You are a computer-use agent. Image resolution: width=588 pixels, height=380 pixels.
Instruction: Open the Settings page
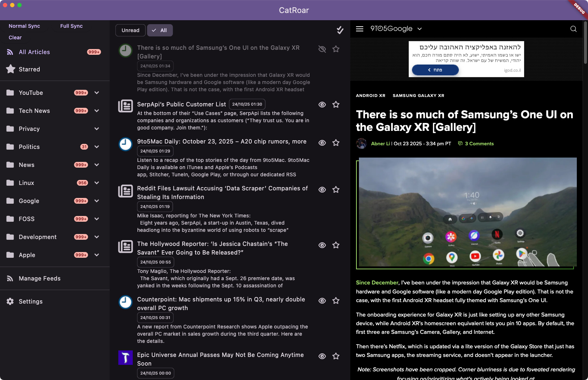click(54, 301)
